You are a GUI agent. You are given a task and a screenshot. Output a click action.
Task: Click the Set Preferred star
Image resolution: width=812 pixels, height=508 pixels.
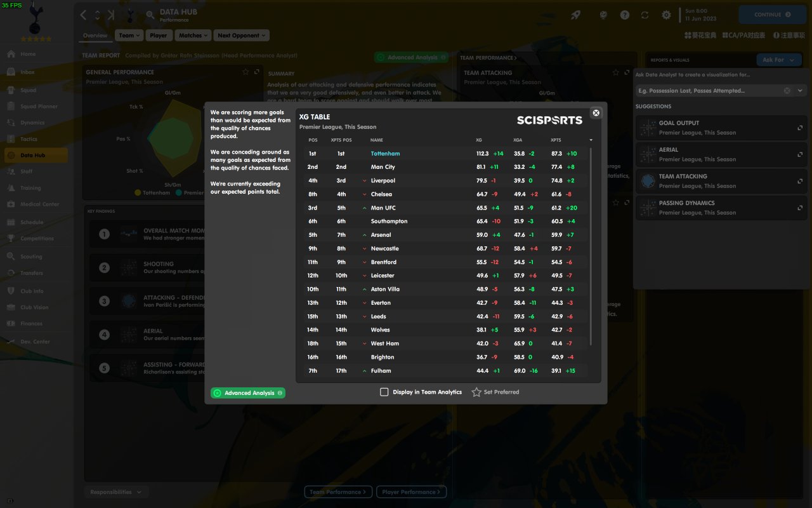click(x=476, y=392)
